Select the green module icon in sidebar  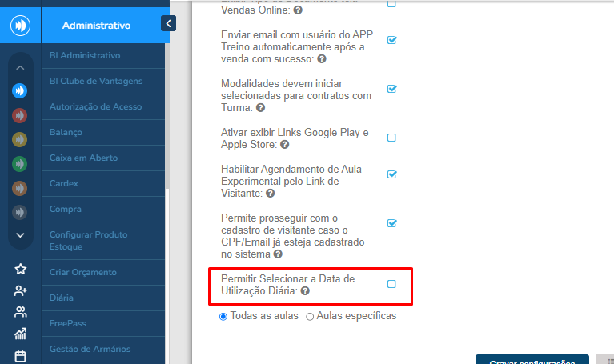pyautogui.click(x=20, y=164)
